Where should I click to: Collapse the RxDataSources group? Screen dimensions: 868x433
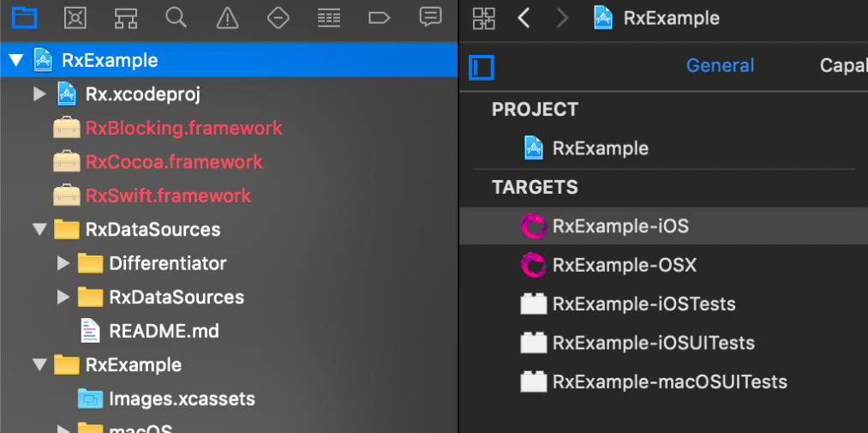[x=40, y=229]
